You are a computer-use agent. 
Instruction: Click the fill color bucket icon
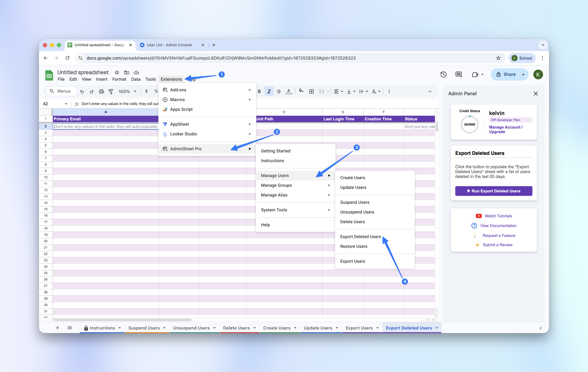(x=301, y=91)
